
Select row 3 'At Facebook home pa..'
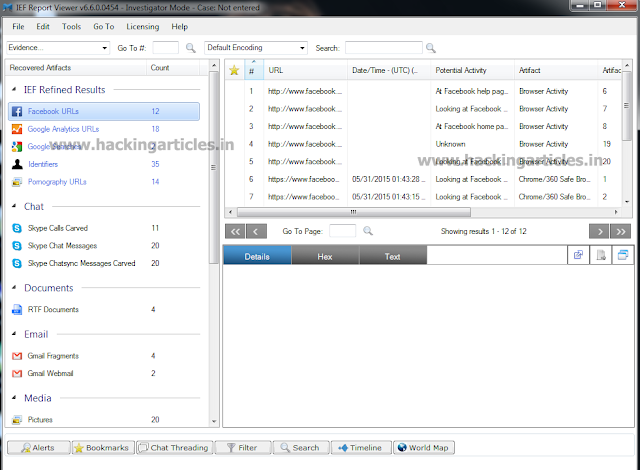(423, 126)
